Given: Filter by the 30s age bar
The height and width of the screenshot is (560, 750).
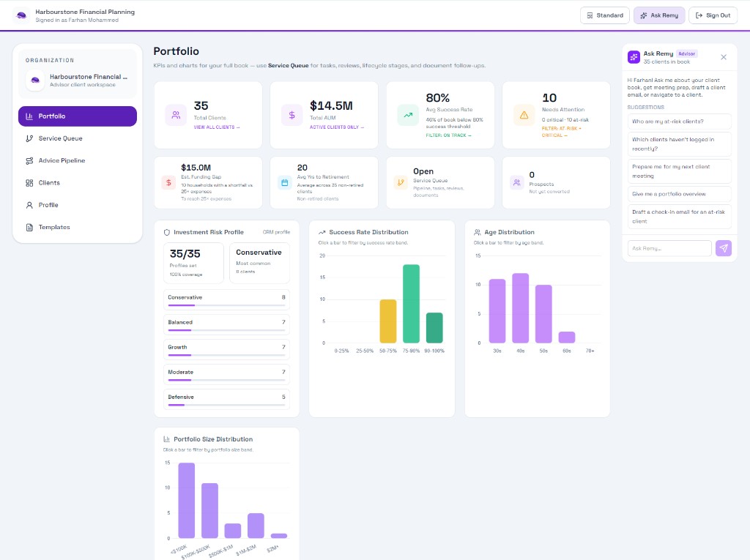Looking at the screenshot, I should 497,311.
